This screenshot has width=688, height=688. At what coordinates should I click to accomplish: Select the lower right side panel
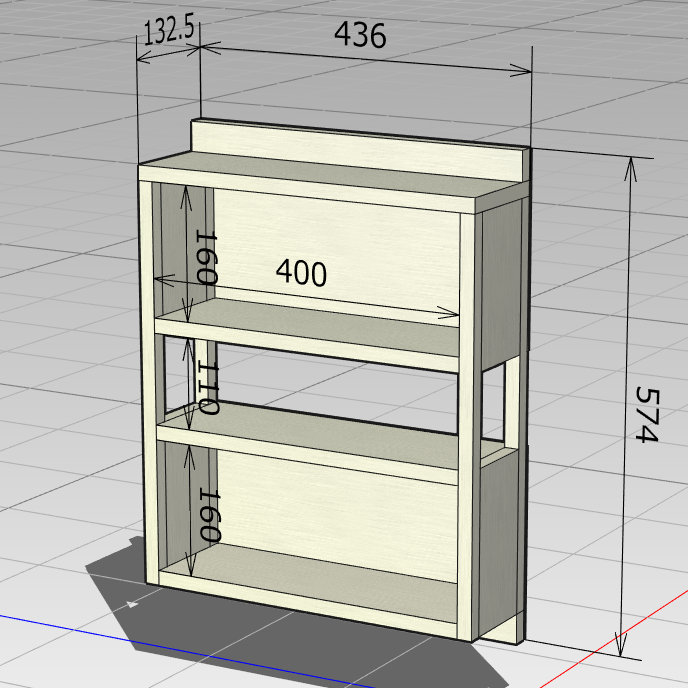(497, 540)
